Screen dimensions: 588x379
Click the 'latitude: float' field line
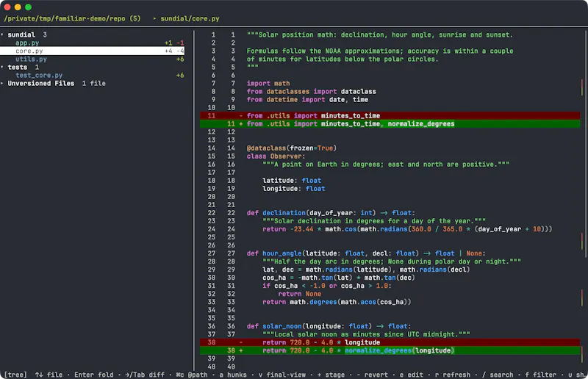(292, 180)
